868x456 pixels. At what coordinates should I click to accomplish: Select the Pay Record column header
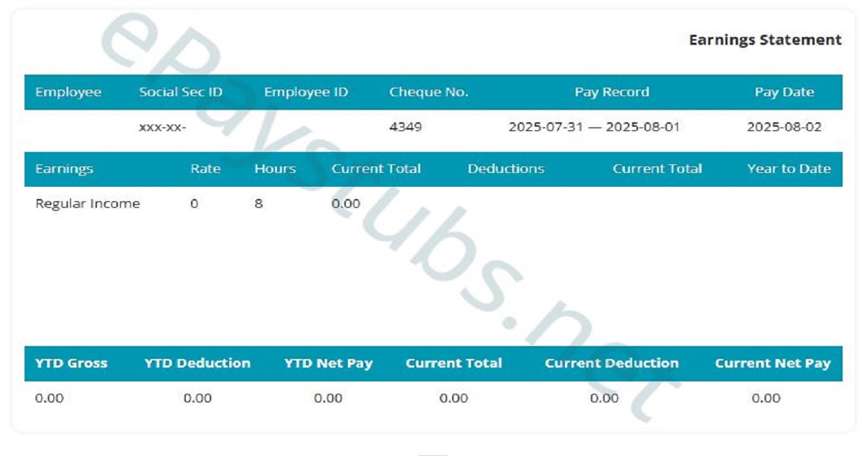click(x=611, y=92)
